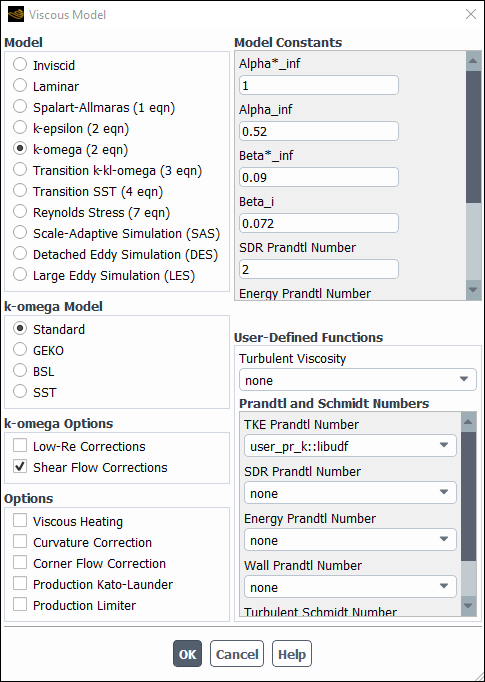Click the Fluent logo icon in title bar
Screen dimensions: 485x682
tap(16, 14)
